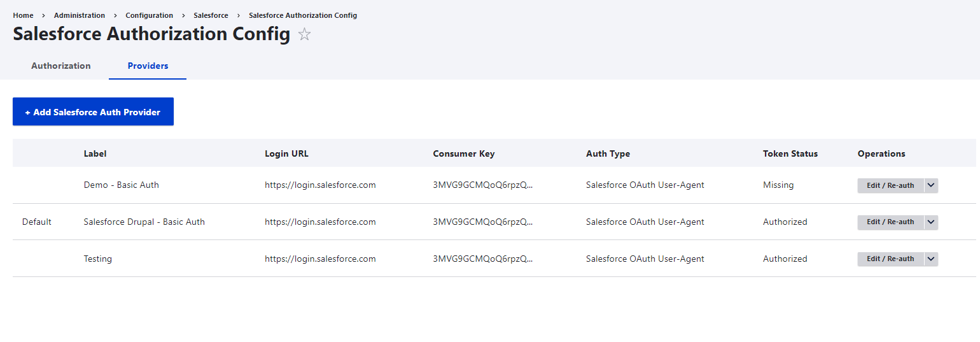Open the Salesforce breadcrumb link
This screenshot has width=980, height=342.
point(211,15)
